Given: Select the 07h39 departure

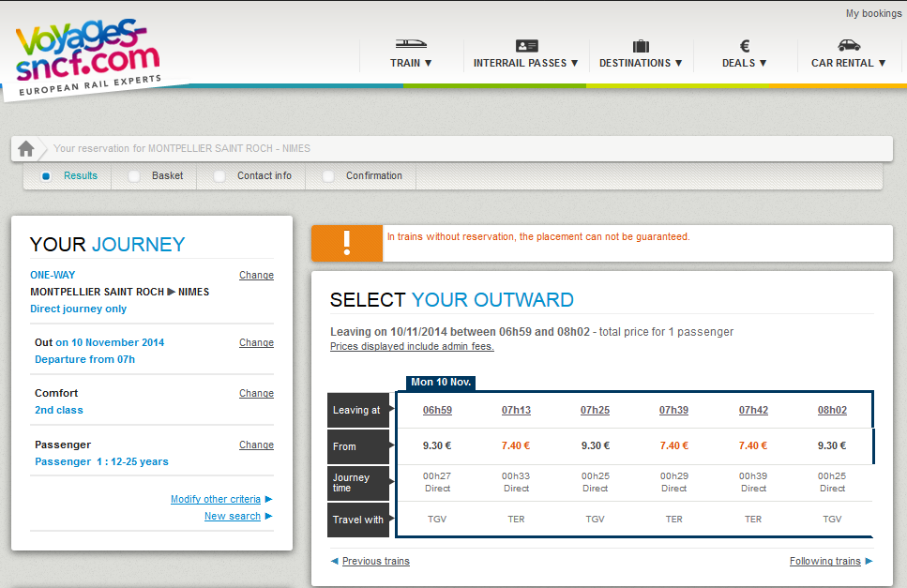Looking at the screenshot, I should tap(673, 410).
